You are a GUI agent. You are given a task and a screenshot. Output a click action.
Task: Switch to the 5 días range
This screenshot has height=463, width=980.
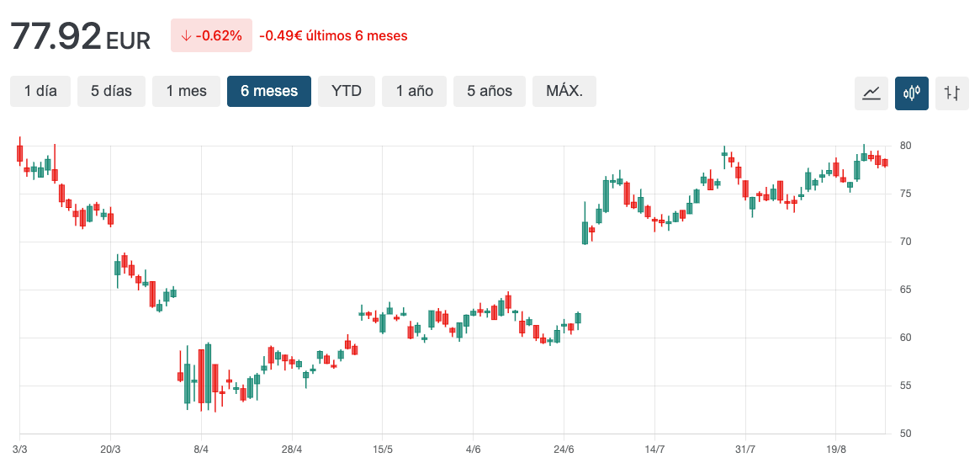[111, 91]
